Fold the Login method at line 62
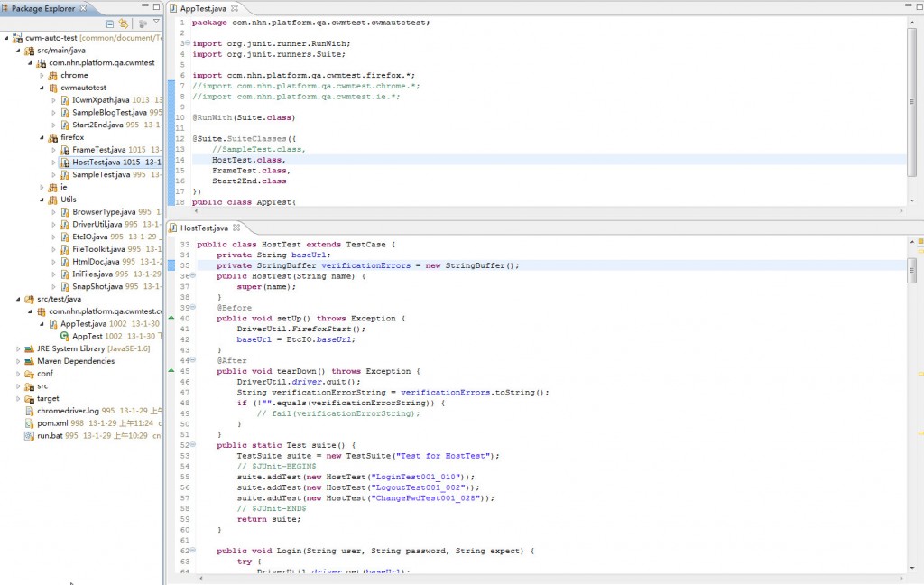The height and width of the screenshot is (585, 924). [x=193, y=550]
